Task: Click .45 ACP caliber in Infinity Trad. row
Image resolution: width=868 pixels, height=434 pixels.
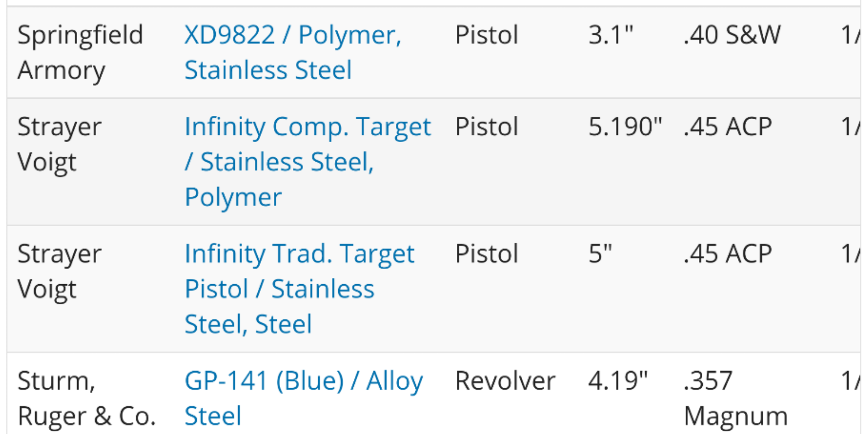Action: (728, 254)
